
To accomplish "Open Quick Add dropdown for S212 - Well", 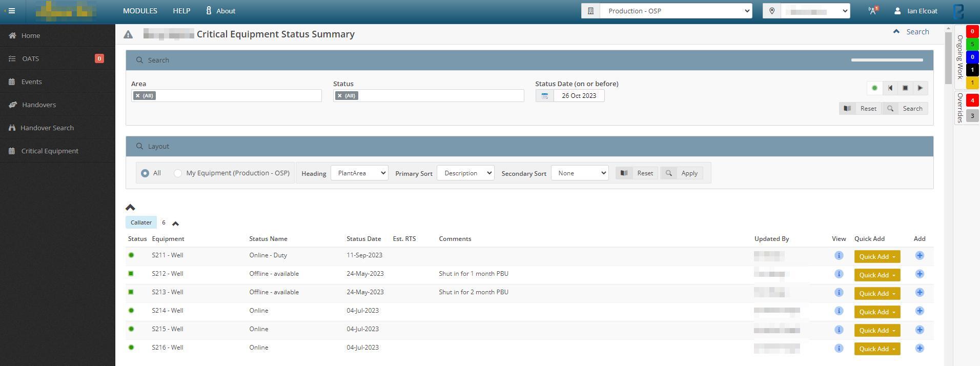I will pyautogui.click(x=877, y=275).
